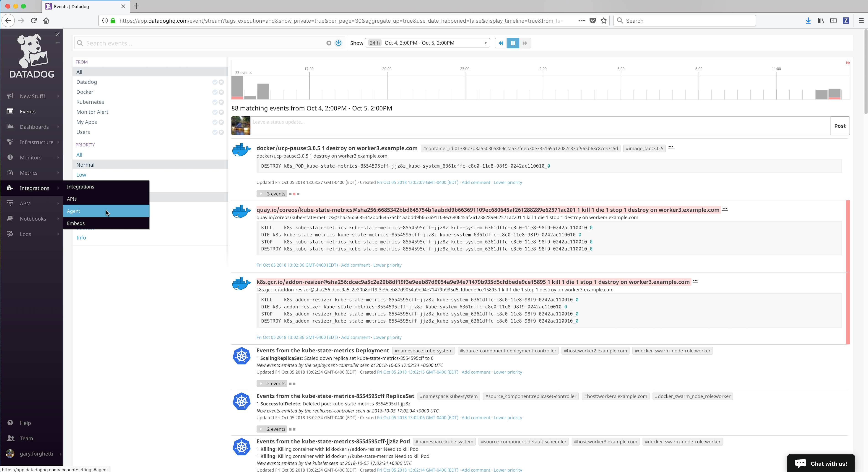Click Kubernetes wheel icon of Deployment event
The image size is (868, 472).
242,356
